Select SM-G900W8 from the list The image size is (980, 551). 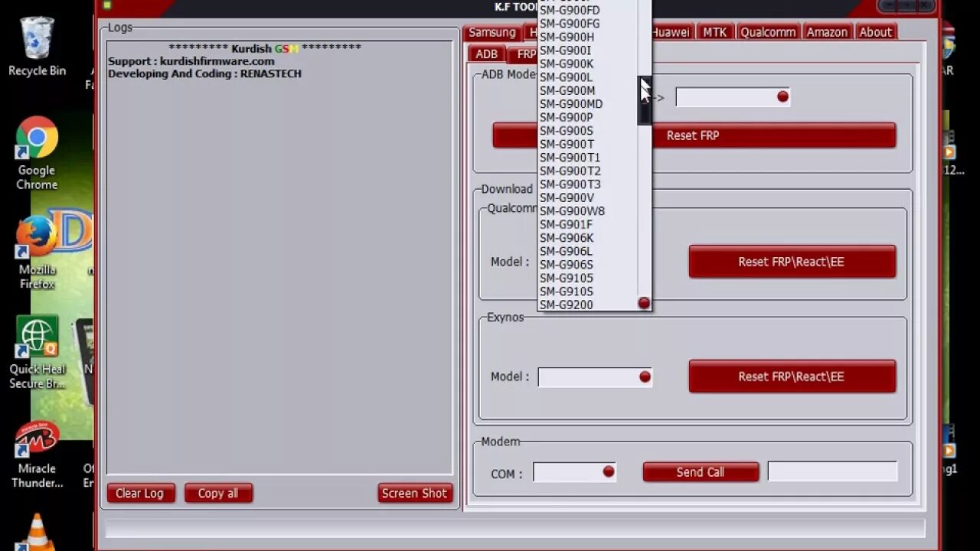[588, 211]
